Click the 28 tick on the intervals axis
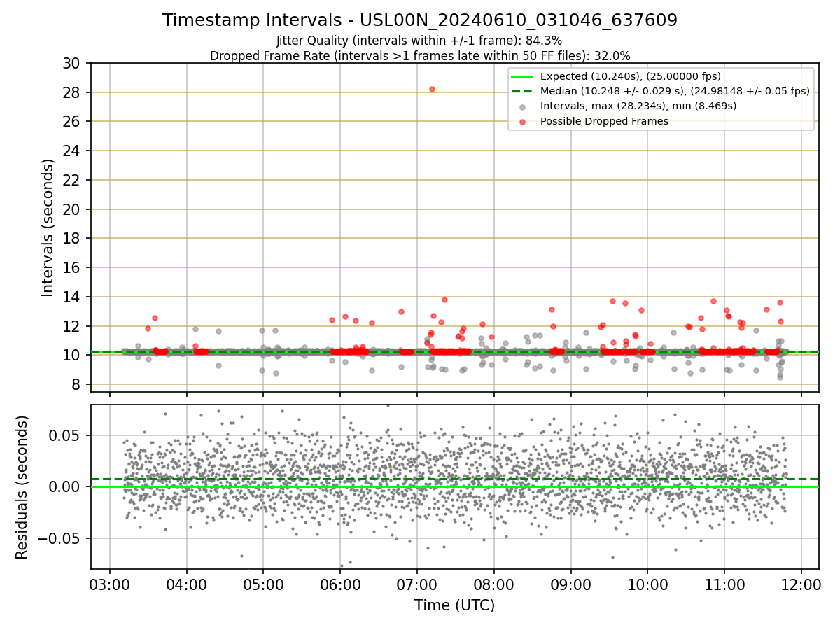840x630 pixels. point(71,92)
